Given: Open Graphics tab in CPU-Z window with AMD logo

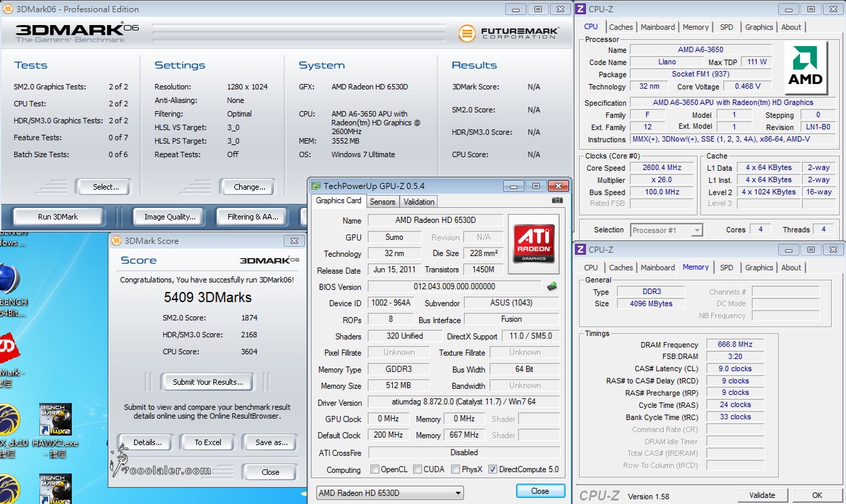Looking at the screenshot, I should click(759, 27).
